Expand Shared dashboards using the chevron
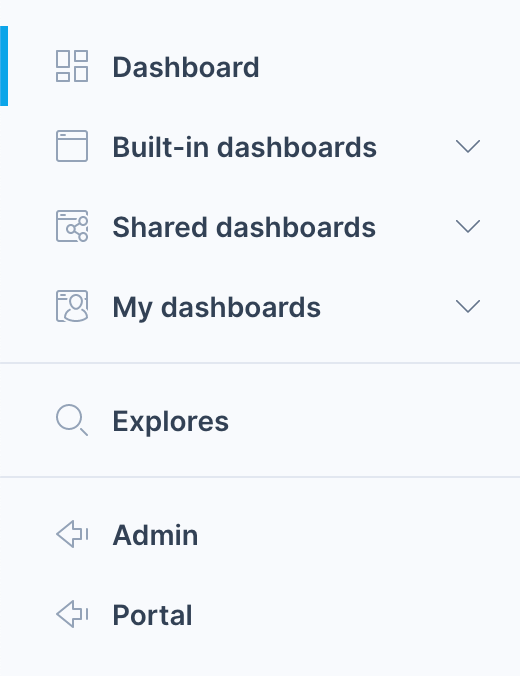The width and height of the screenshot is (520, 676). [468, 226]
